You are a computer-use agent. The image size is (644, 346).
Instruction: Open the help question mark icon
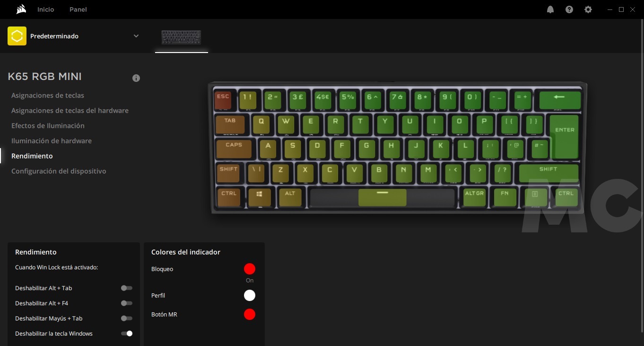tap(569, 9)
